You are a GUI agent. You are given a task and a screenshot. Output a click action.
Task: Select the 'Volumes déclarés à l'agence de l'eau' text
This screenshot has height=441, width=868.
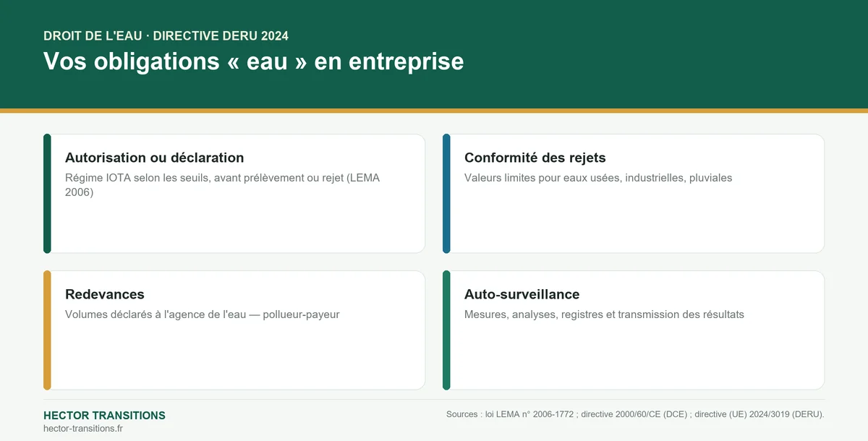(x=203, y=314)
